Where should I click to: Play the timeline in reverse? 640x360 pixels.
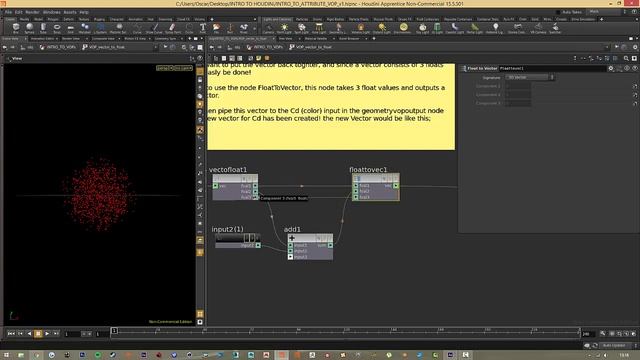[x=29, y=333]
